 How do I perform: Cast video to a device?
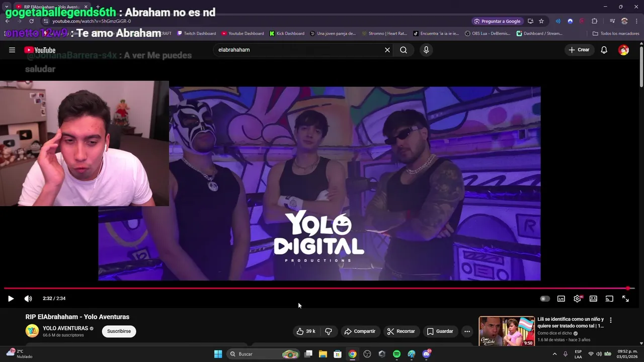click(609, 299)
